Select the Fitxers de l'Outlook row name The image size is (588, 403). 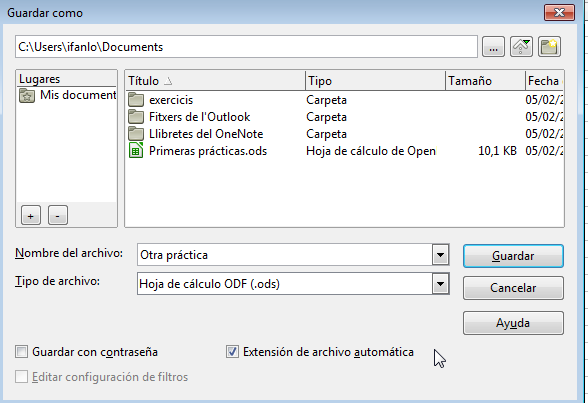pyautogui.click(x=200, y=117)
